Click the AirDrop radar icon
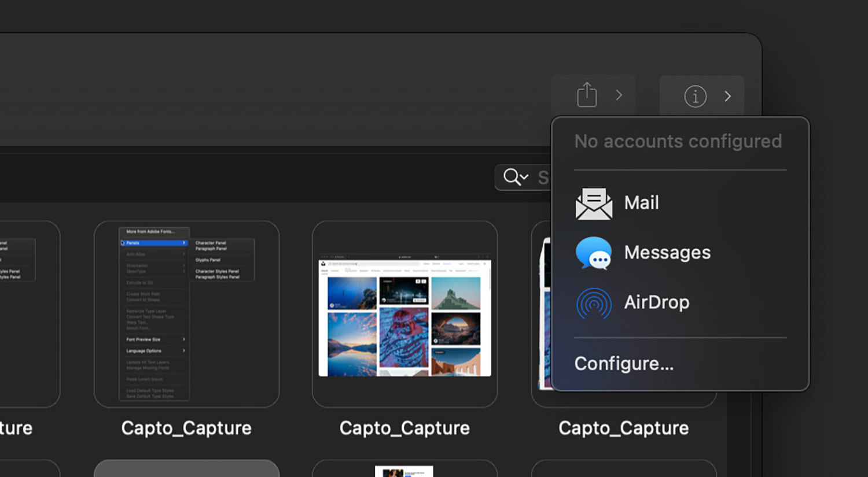Screen dimensions: 868x477 click(594, 304)
